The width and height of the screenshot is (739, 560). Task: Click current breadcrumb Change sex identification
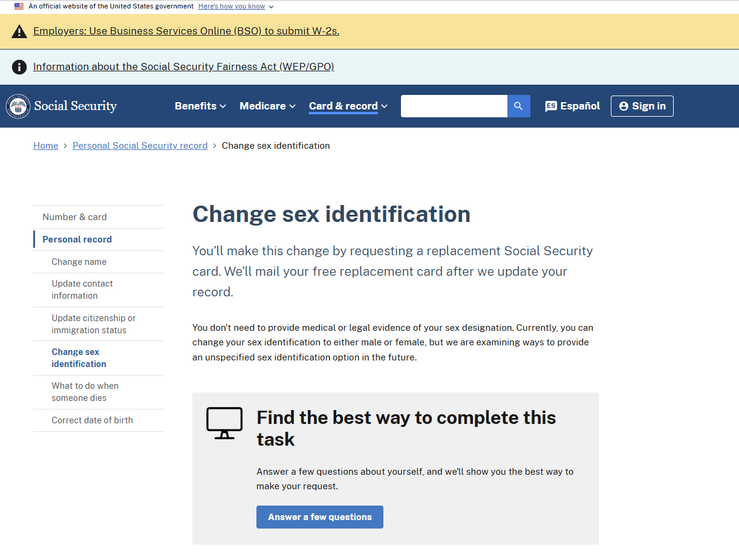click(276, 146)
